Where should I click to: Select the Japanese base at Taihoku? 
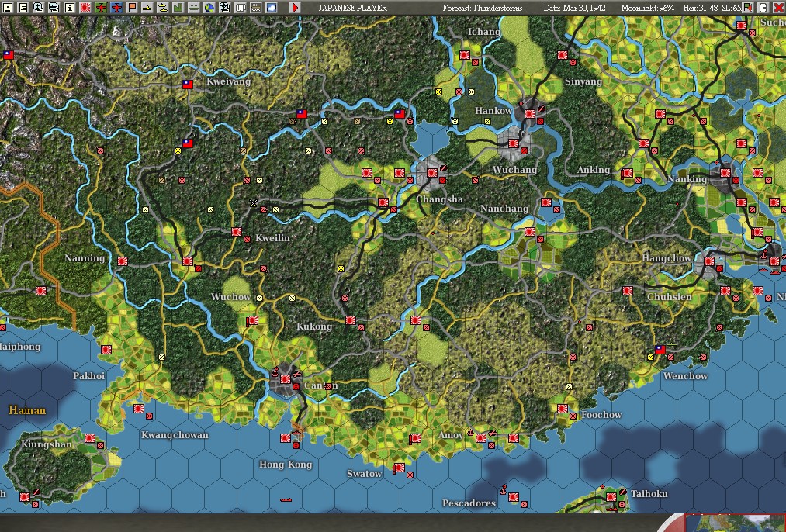(x=611, y=497)
